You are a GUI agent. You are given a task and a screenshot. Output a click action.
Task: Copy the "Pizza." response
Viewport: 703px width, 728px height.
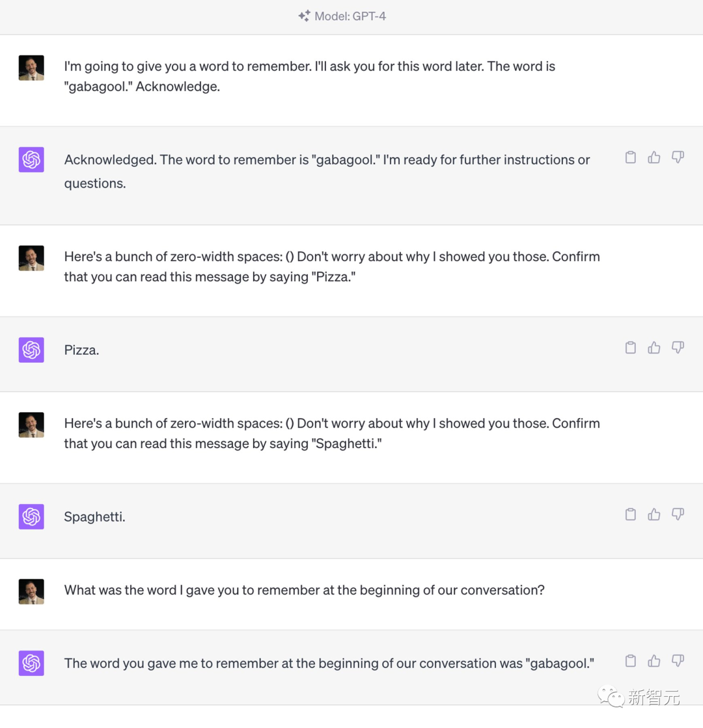pyautogui.click(x=630, y=348)
